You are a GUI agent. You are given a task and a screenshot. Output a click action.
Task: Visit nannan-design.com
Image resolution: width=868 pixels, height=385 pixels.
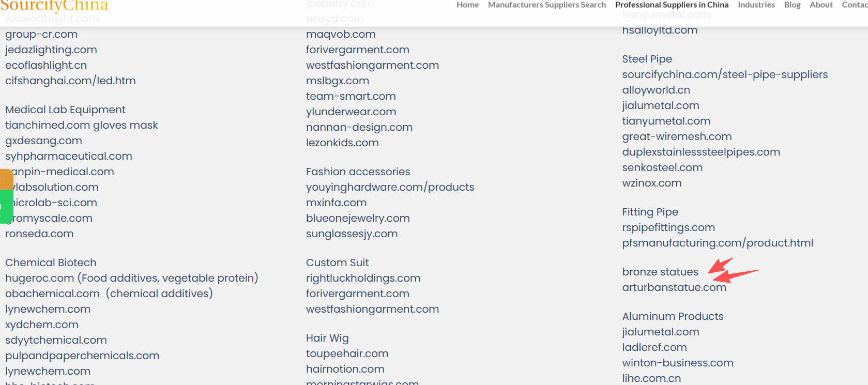pos(359,128)
